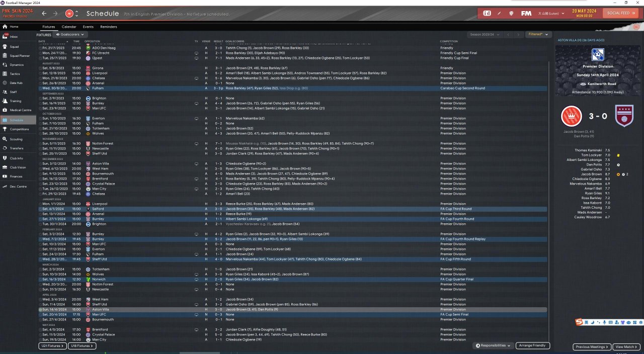Viewport: 644px width, 354px height.
Task: Switch to the Events tab
Action: point(88,27)
